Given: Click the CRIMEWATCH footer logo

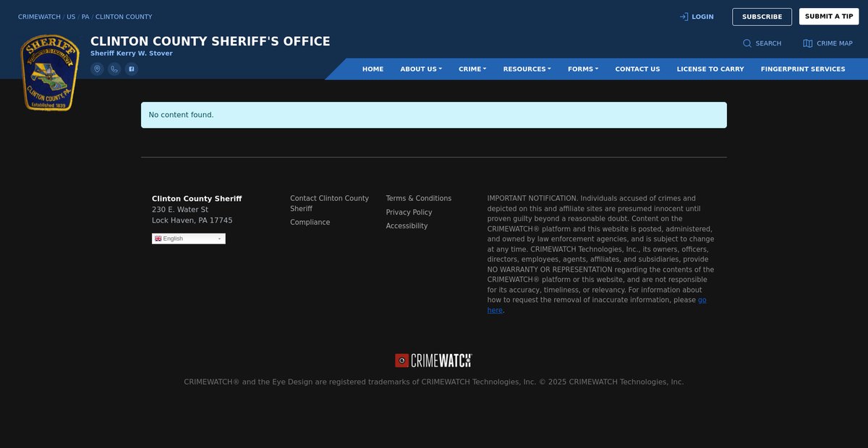Looking at the screenshot, I should 433,360.
